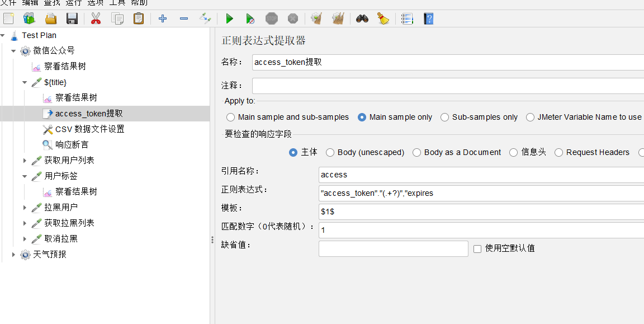Open the Templates icon in toolbar
Viewport: 644px width, 324px height.
29,18
